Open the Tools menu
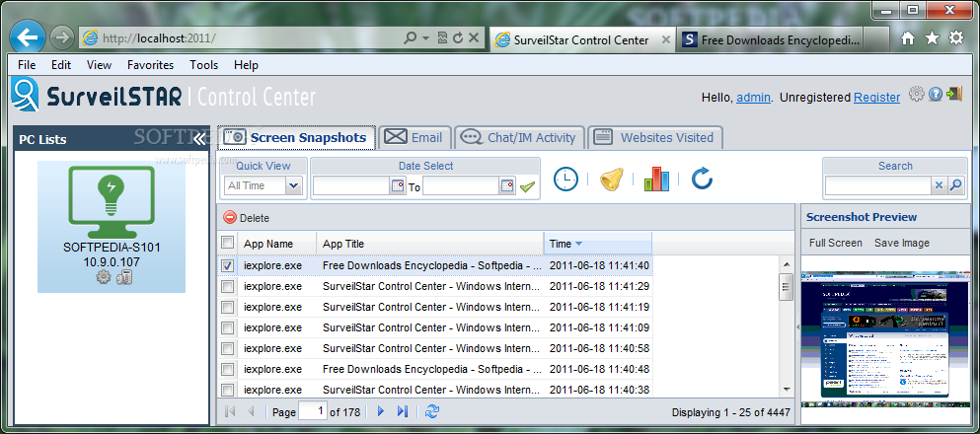The height and width of the screenshot is (434, 980). pos(203,65)
